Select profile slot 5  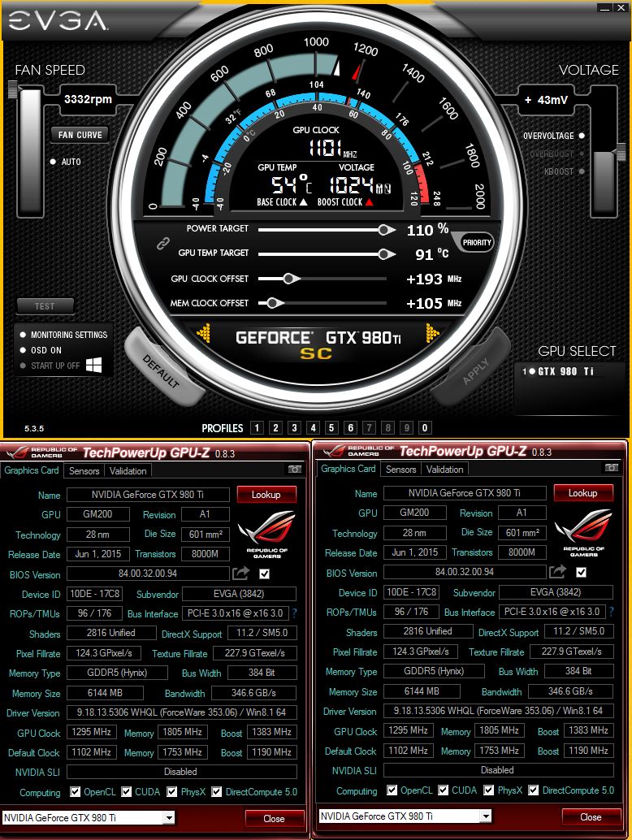coord(331,427)
